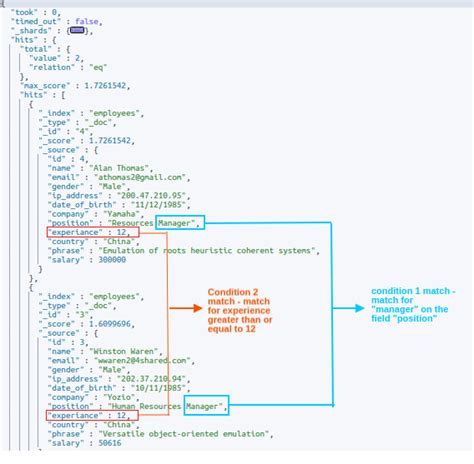Click the name "Winston Waren" line
Viewport: 474px width, 464px height.
tap(105, 351)
